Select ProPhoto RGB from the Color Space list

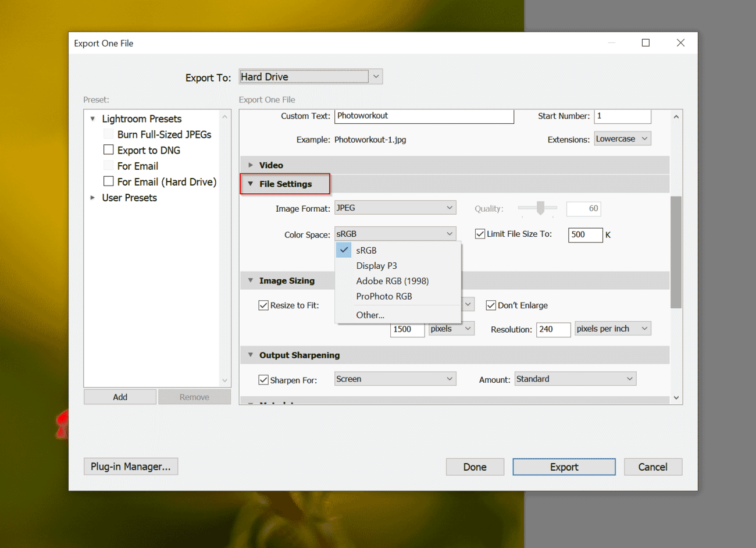click(384, 296)
